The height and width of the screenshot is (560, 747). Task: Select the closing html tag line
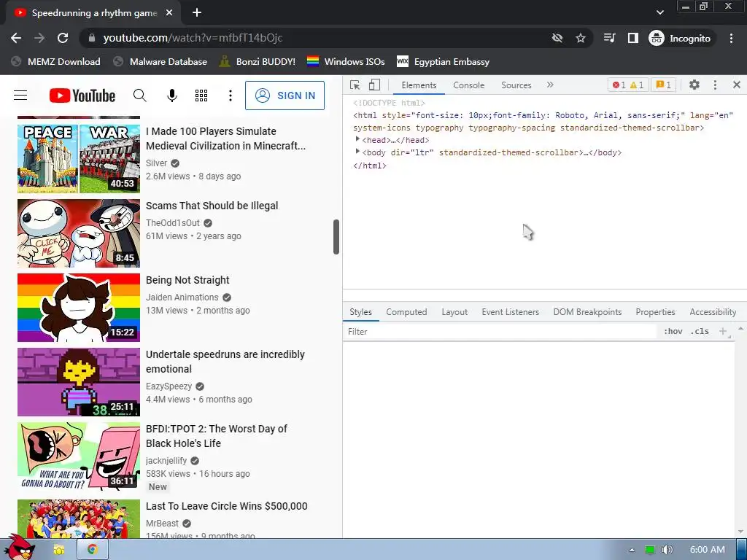(x=370, y=166)
